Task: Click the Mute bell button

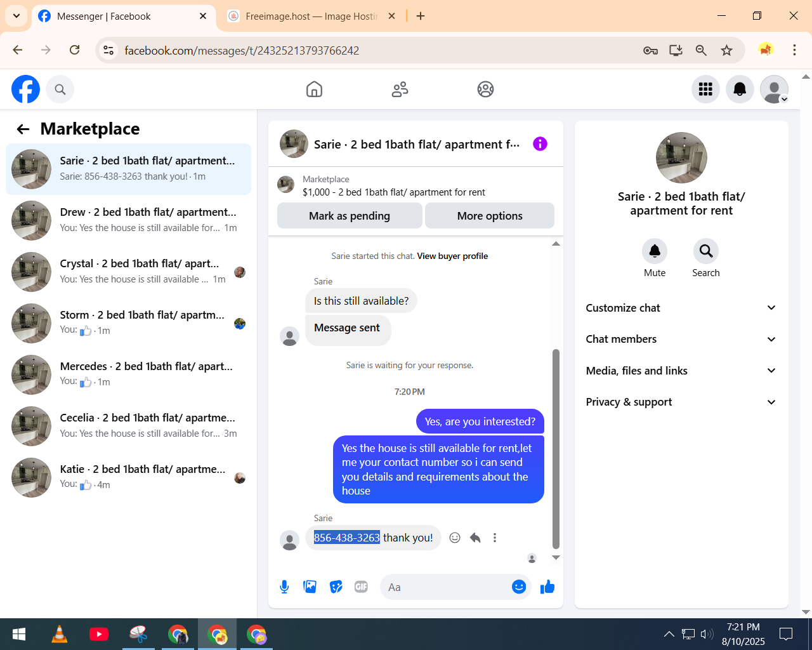Action: [x=655, y=251]
